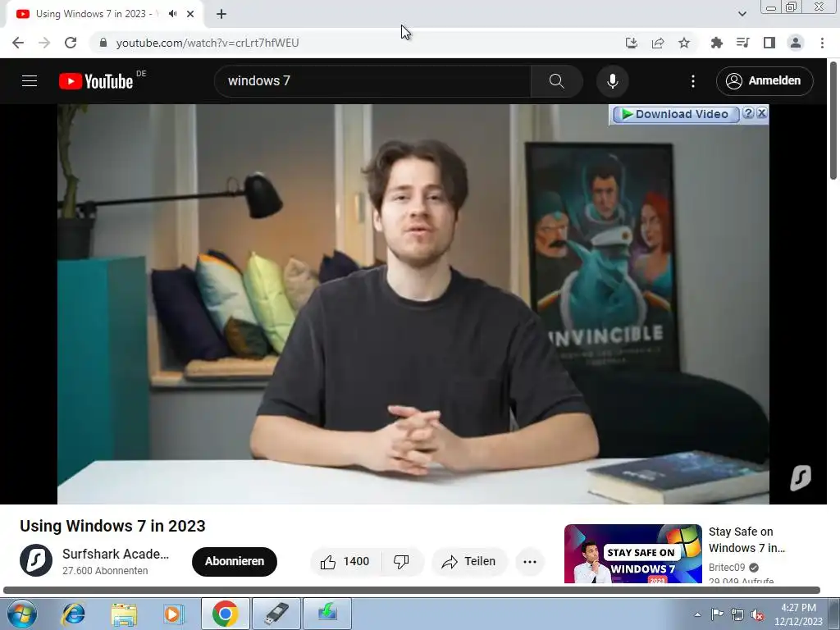The height and width of the screenshot is (630, 840).
Task: Mute the tab using the speaker icon
Action: click(x=172, y=14)
